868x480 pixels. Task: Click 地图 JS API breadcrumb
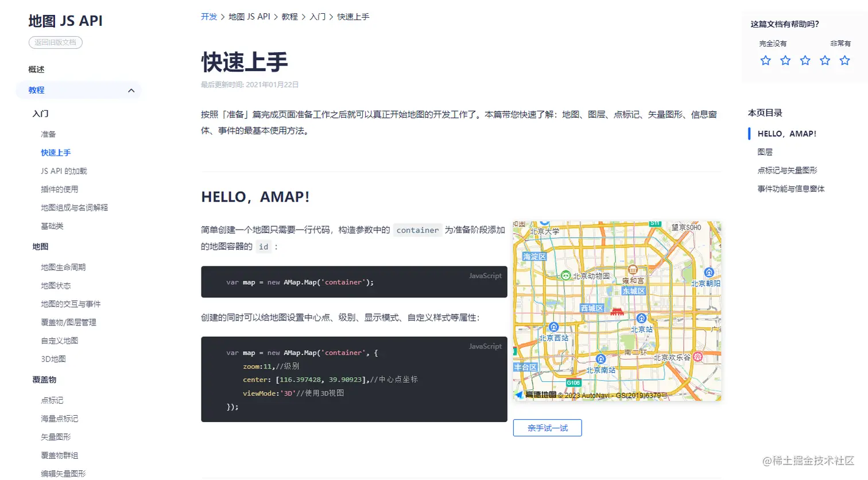click(x=249, y=17)
